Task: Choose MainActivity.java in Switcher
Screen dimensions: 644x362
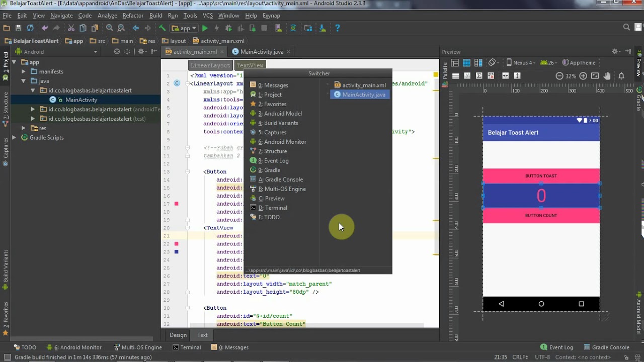Action: [x=360, y=95]
